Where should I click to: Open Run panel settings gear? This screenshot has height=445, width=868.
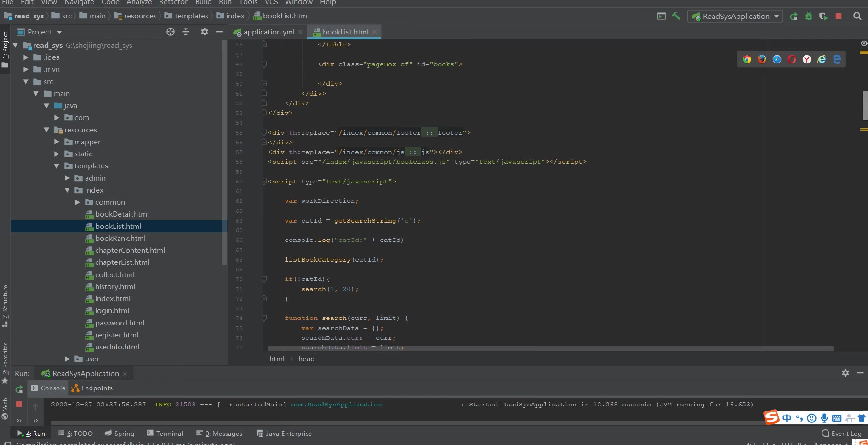(845, 373)
